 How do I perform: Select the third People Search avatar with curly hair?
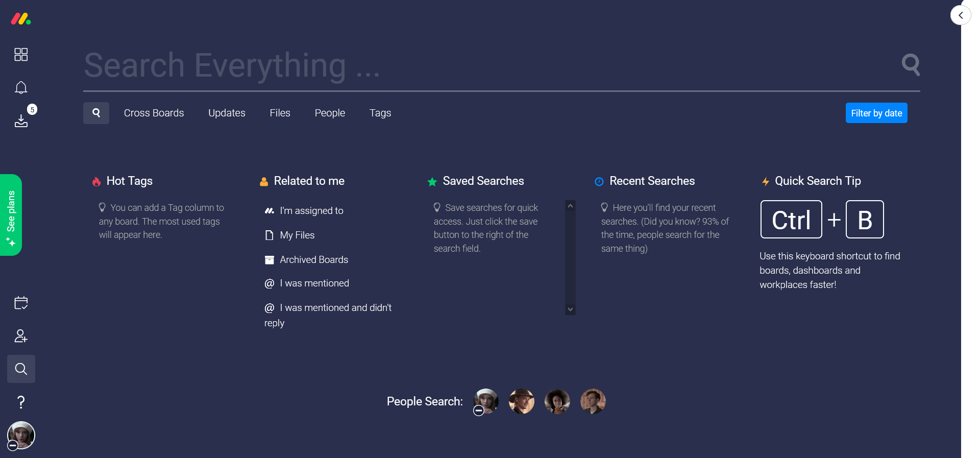tap(557, 401)
